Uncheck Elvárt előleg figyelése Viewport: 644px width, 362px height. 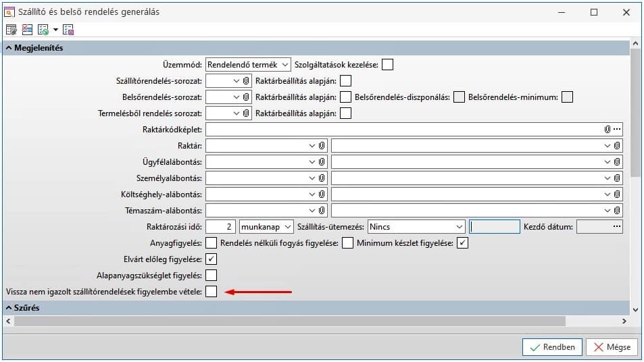pos(211,259)
